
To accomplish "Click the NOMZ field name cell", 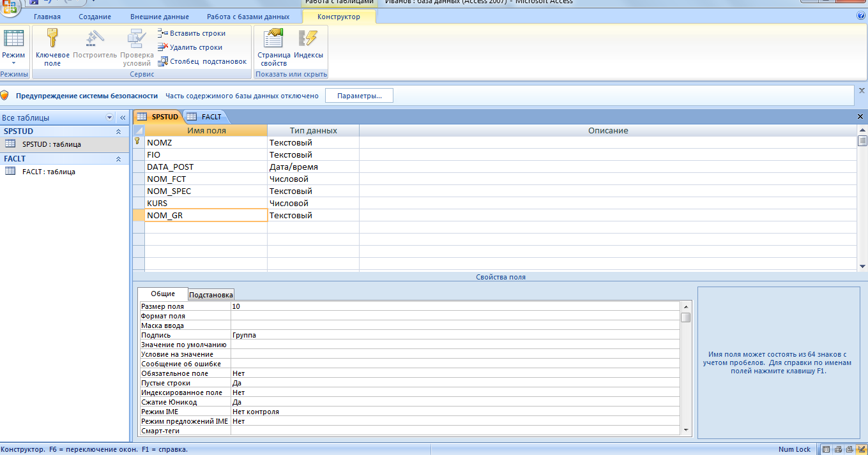I will pyautogui.click(x=206, y=143).
